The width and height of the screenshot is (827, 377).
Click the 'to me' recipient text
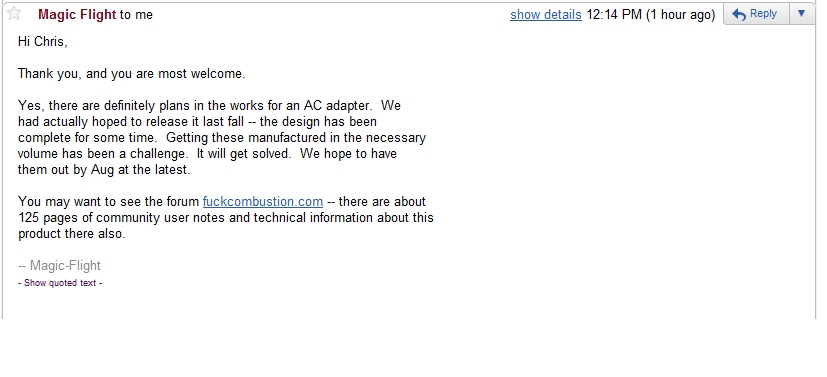pos(136,15)
